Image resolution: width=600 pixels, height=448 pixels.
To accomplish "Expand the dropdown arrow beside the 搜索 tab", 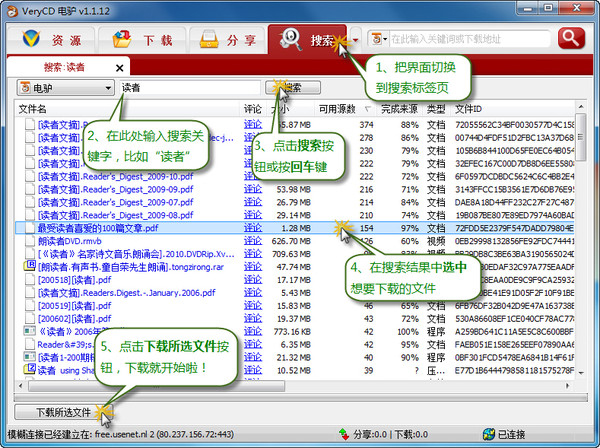I will (x=356, y=40).
